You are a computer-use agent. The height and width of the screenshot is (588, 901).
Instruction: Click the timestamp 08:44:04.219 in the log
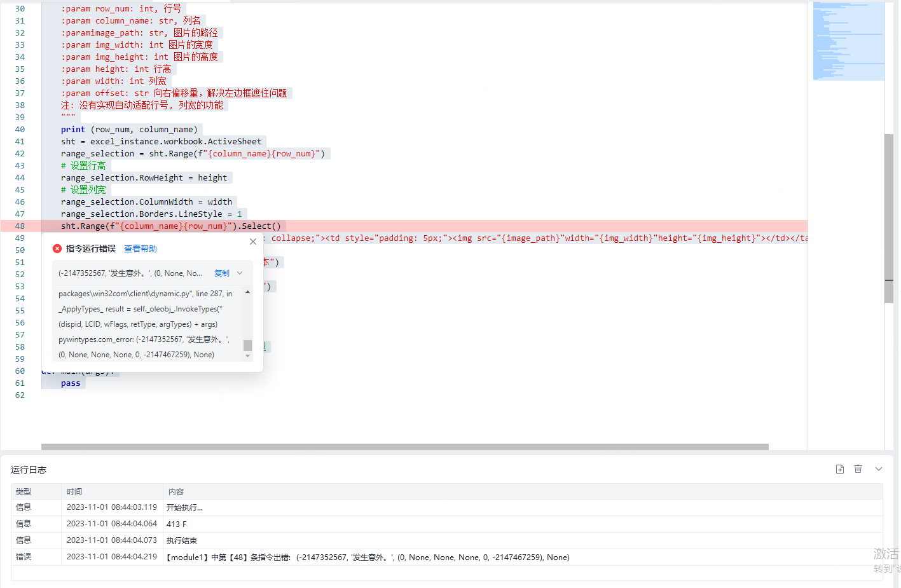point(112,557)
